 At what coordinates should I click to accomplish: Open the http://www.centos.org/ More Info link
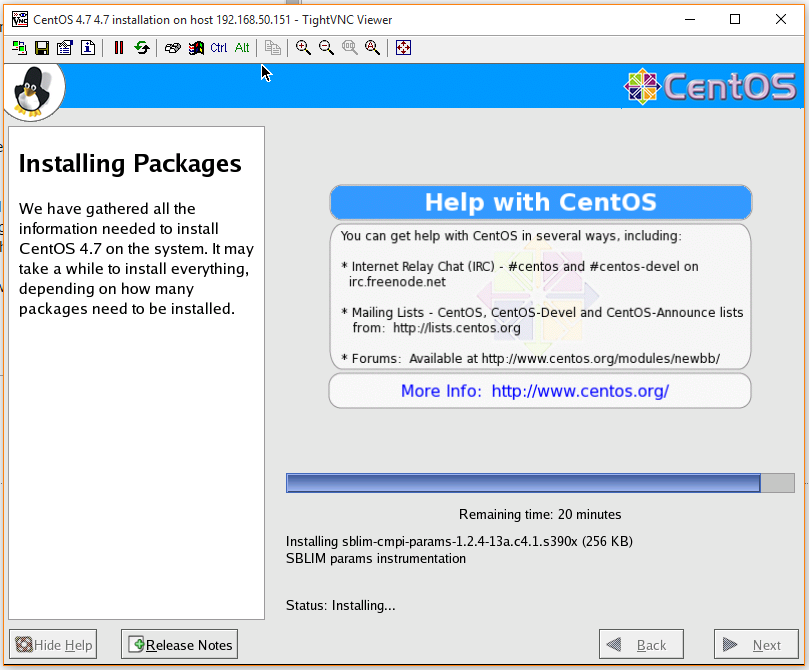coord(580,391)
